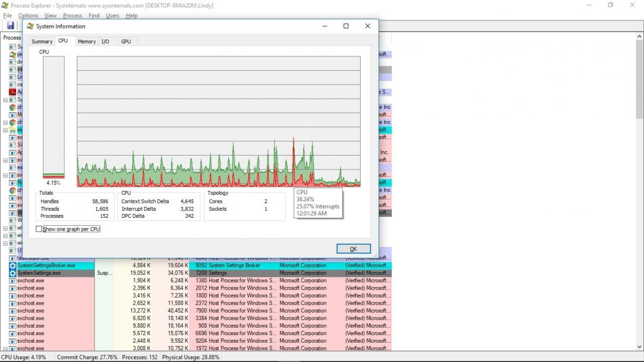Enable Show one graph per CPU
This screenshot has width=644, height=362.
pyautogui.click(x=39, y=229)
